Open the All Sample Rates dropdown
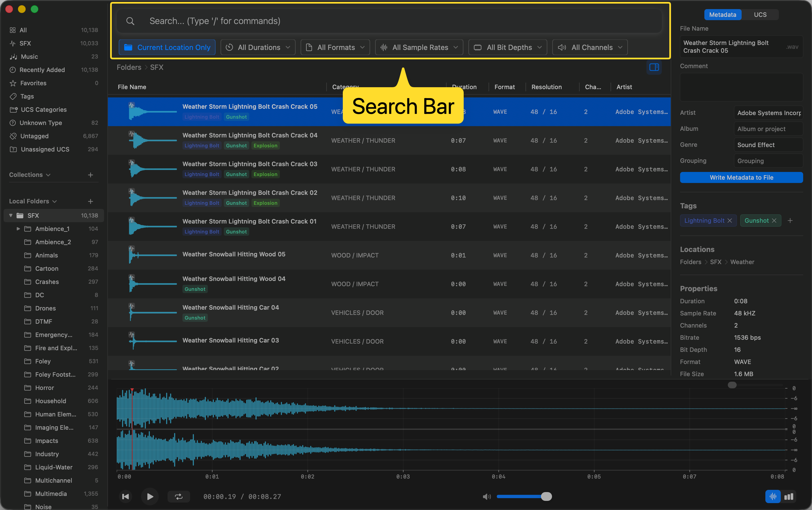 419,47
